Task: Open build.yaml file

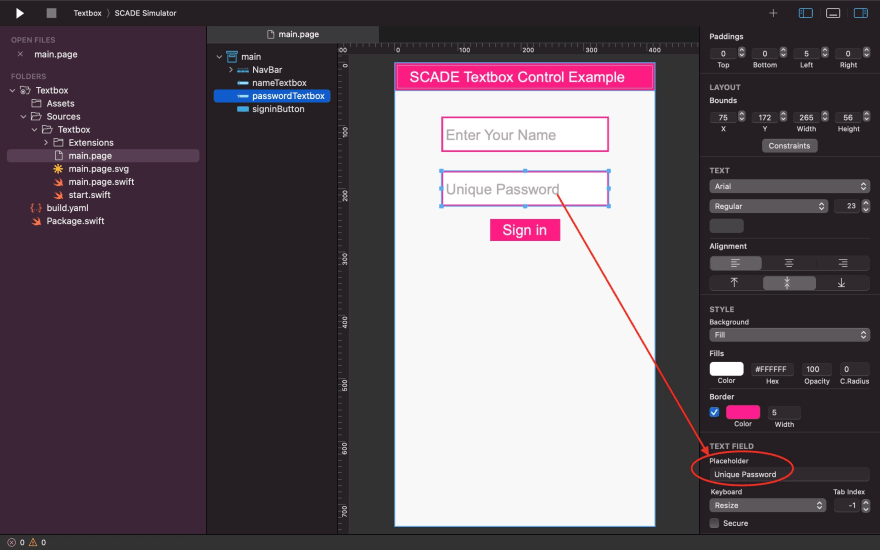Action: pos(67,208)
